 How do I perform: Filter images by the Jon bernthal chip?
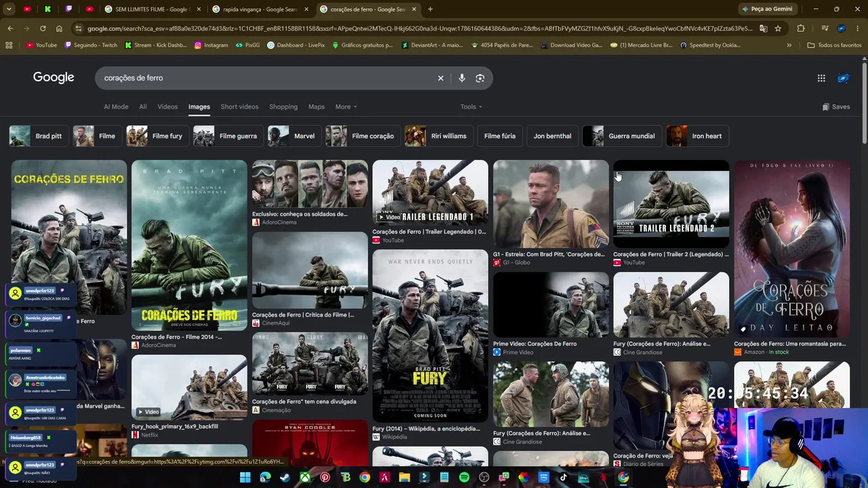point(552,136)
